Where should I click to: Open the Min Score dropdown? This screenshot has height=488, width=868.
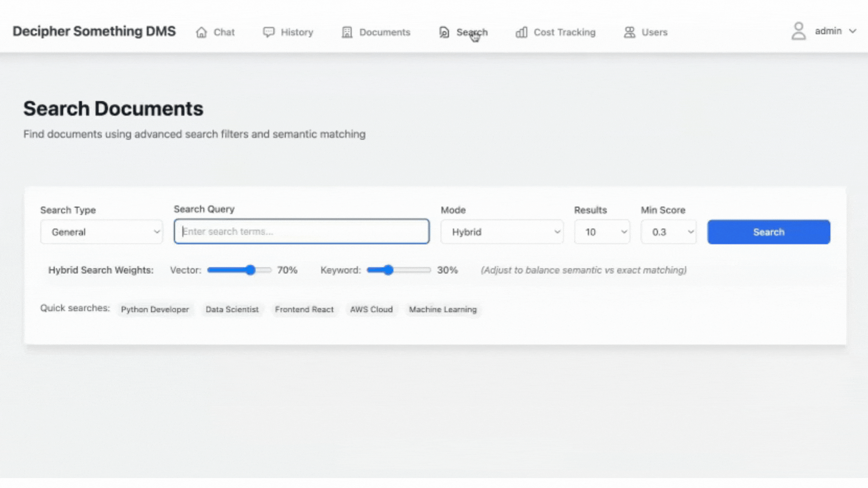coord(668,232)
